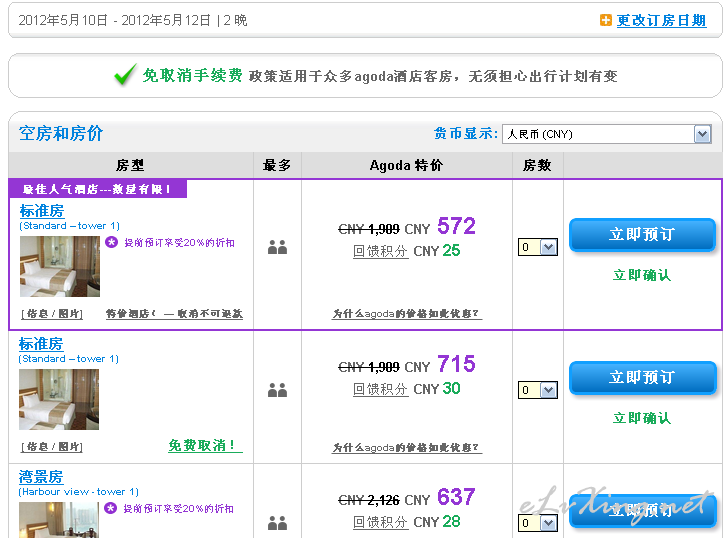Click the 最佳人气酒店 purple banner label
Image resolution: width=724 pixels, height=538 pixels.
click(x=97, y=189)
